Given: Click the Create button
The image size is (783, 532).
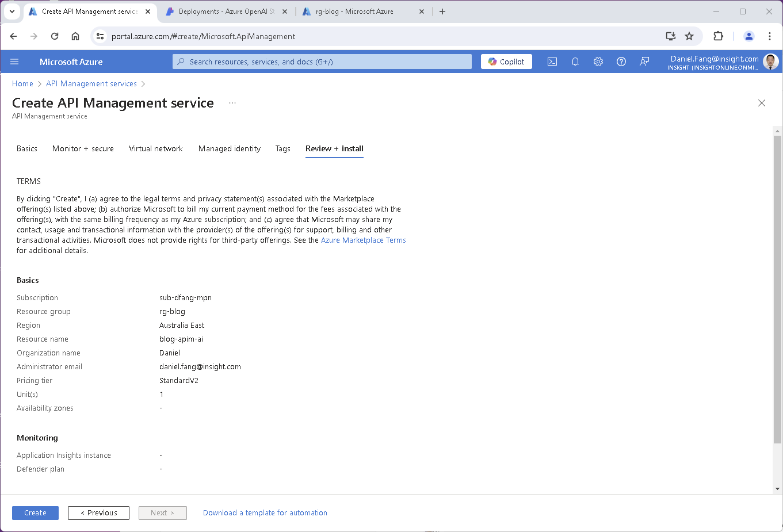Looking at the screenshot, I should pos(35,513).
